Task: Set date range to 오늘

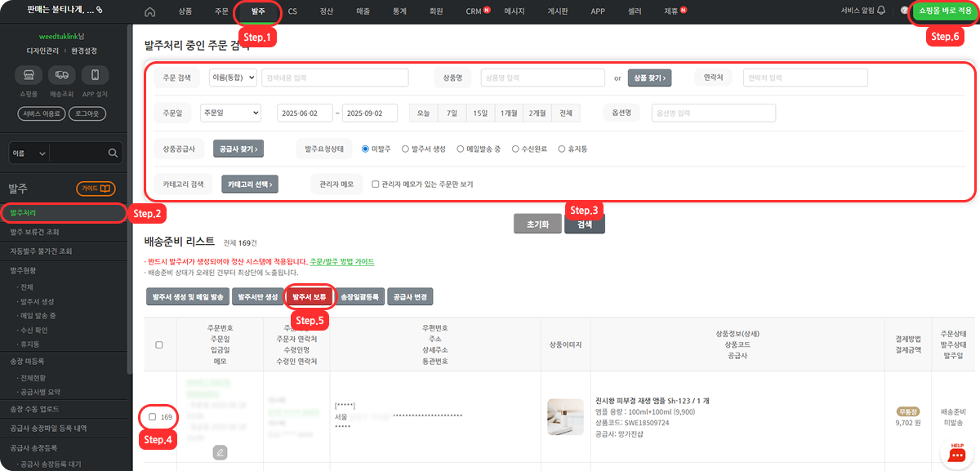Action: 423,113
